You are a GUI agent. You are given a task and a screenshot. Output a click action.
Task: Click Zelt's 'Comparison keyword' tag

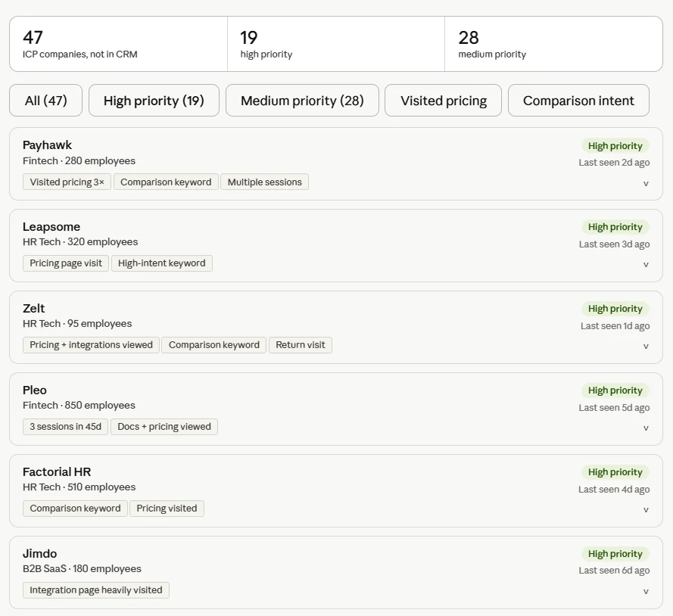[213, 345]
